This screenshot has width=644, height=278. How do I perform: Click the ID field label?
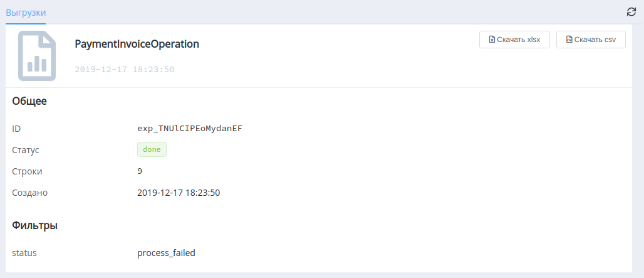[16, 129]
